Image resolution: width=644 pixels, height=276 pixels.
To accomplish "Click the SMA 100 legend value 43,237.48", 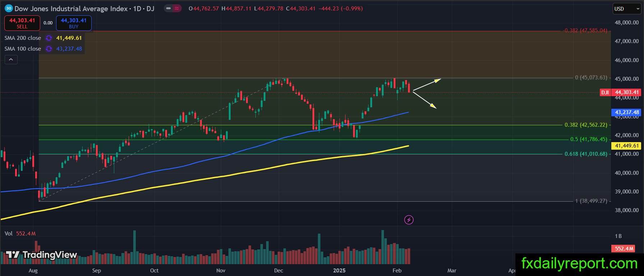I will tap(69, 49).
